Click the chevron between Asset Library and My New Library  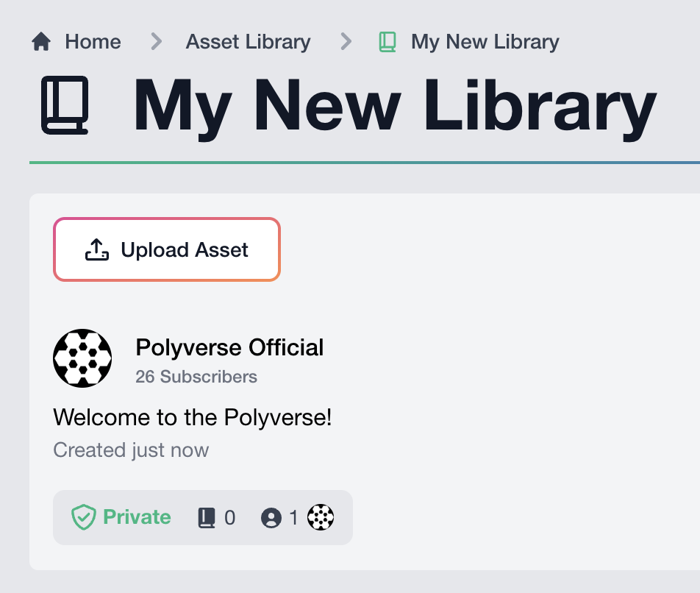[x=346, y=42]
